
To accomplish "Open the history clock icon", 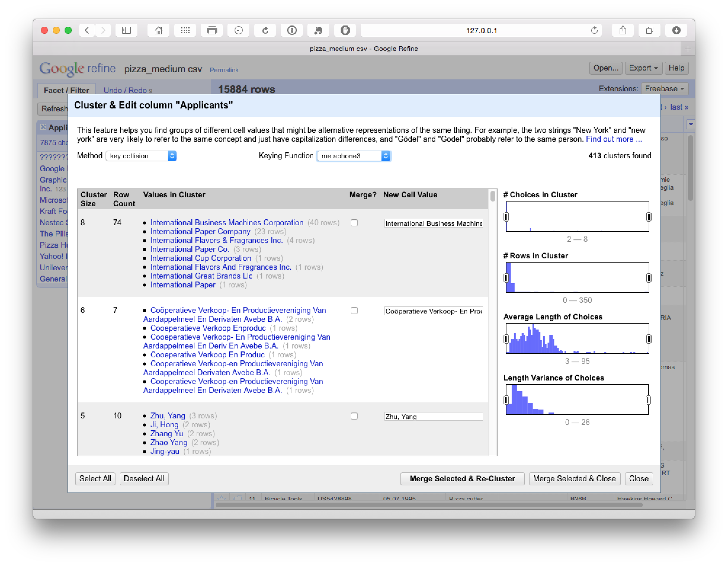I will [238, 30].
